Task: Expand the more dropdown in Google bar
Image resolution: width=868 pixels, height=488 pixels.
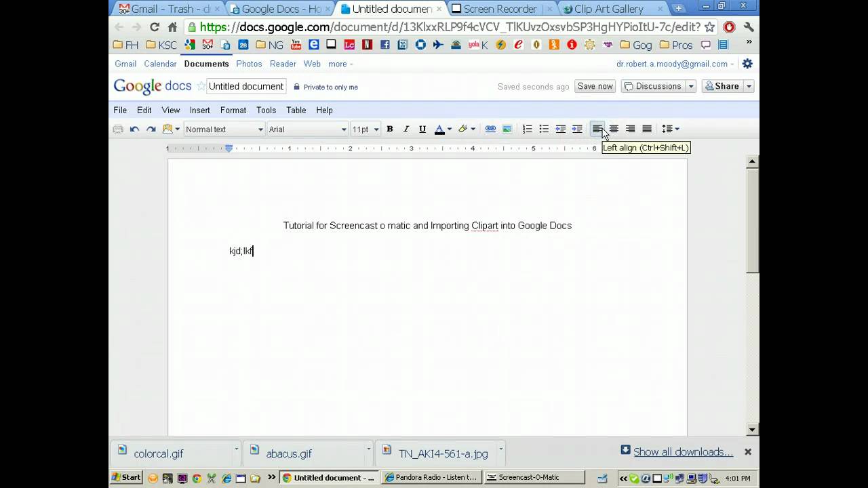Action: 340,64
